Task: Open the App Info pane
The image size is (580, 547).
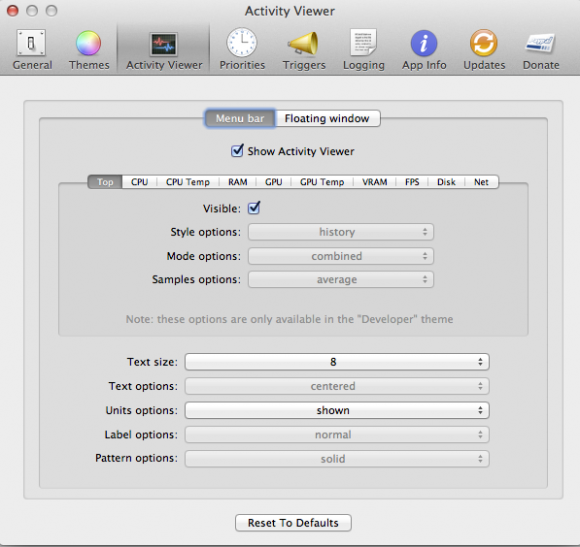Action: pos(424,50)
